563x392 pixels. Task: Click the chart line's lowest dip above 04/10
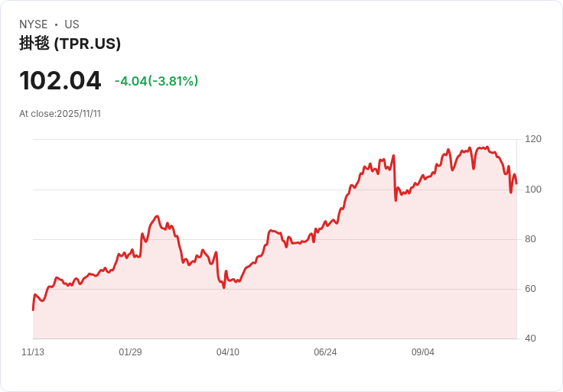pyautogui.click(x=223, y=287)
